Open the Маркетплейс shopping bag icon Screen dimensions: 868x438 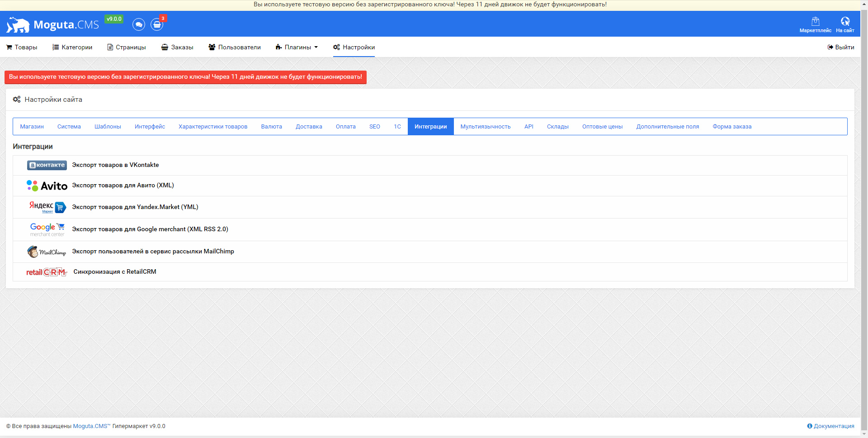(x=815, y=21)
